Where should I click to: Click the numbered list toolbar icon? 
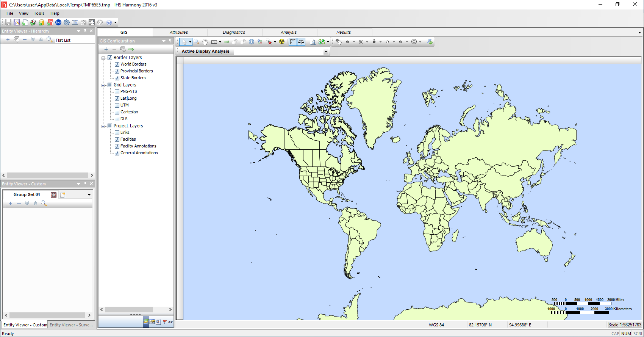pyautogui.click(x=92, y=22)
